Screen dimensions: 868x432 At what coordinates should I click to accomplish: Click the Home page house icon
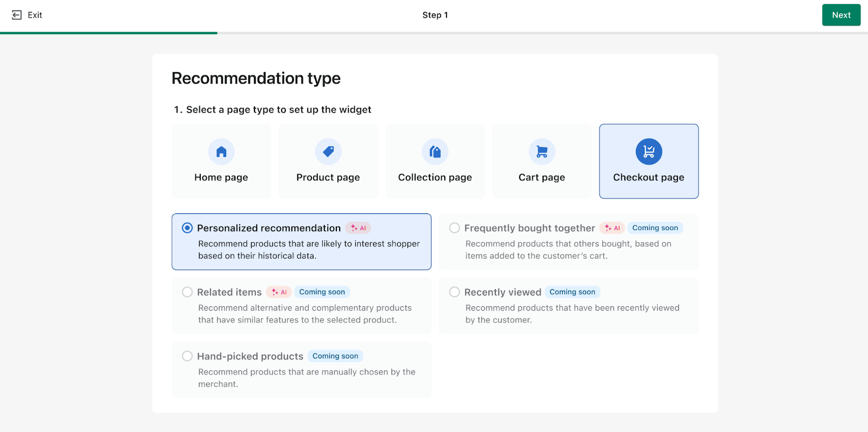[x=221, y=151]
